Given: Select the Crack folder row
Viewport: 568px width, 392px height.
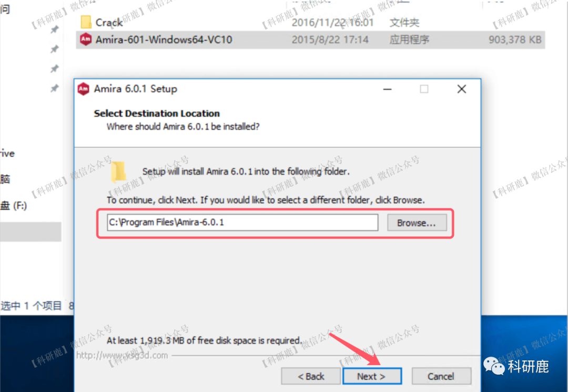Looking at the screenshot, I should (310, 23).
